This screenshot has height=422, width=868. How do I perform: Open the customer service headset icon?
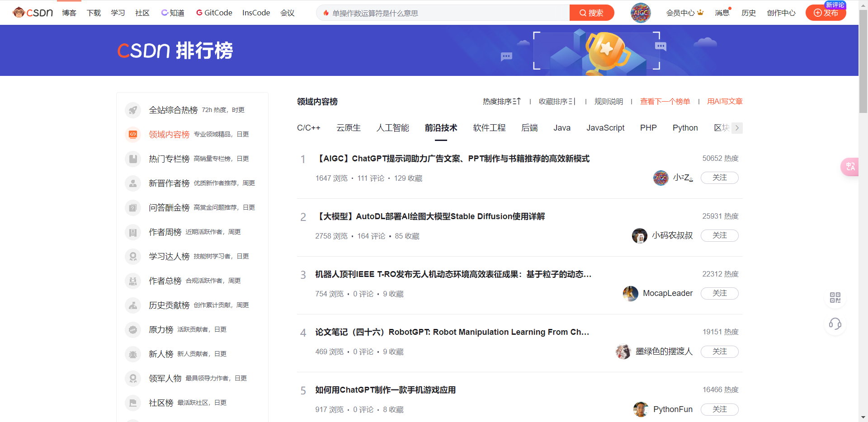pyautogui.click(x=835, y=324)
